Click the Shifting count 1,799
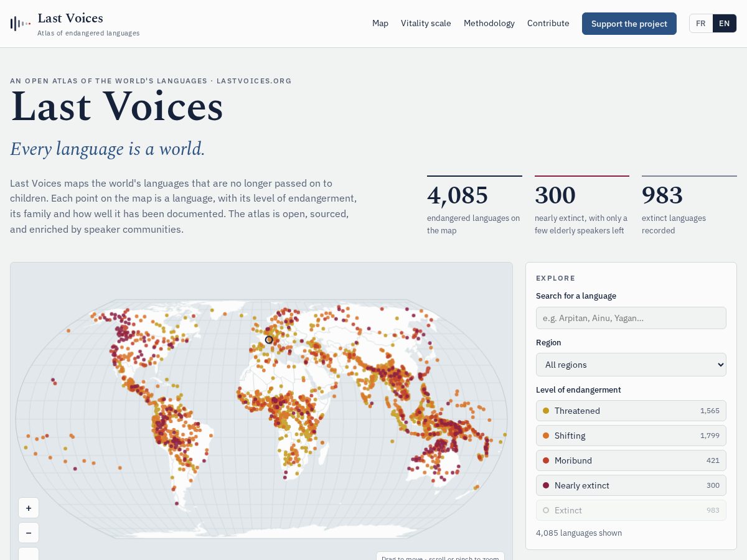The width and height of the screenshot is (747, 560). [x=710, y=436]
